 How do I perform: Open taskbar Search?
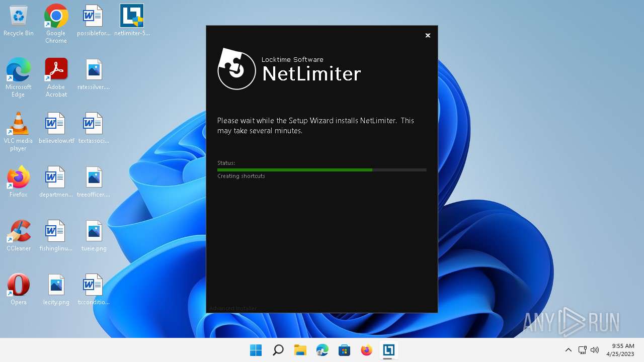point(278,350)
